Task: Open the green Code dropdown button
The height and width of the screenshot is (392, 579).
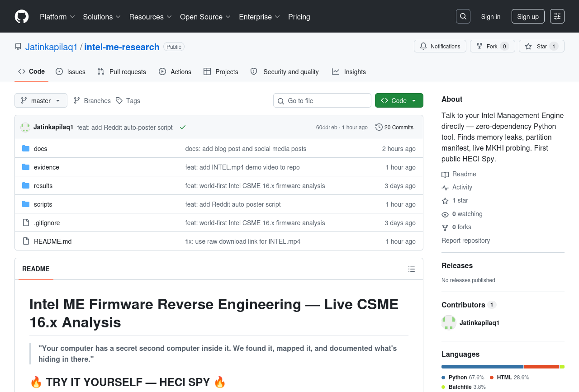Action: 399,100
